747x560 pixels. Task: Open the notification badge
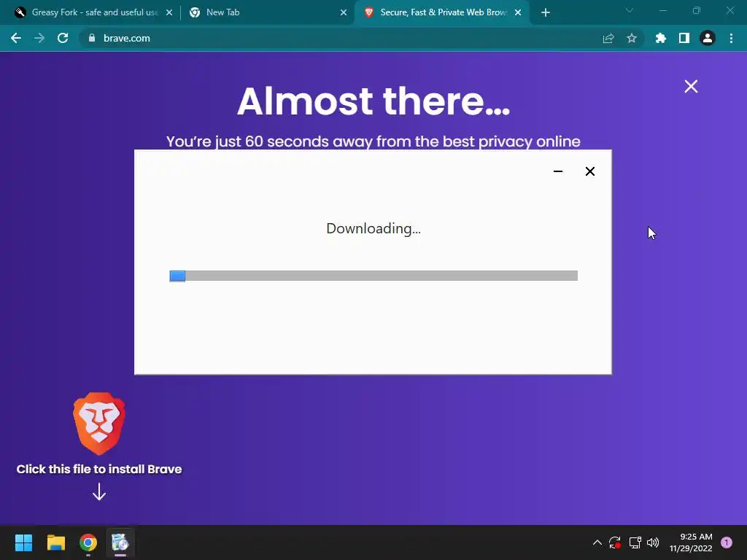(x=727, y=542)
